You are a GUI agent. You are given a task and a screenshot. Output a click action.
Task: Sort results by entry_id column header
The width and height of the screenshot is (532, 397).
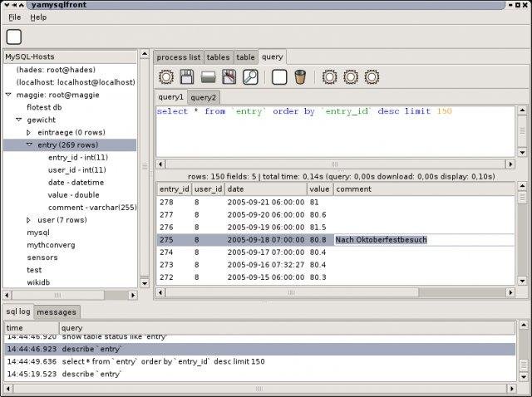(x=175, y=189)
